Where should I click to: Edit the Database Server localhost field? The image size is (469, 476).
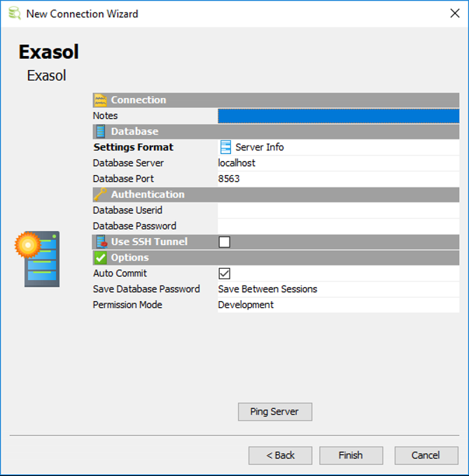[x=338, y=163]
